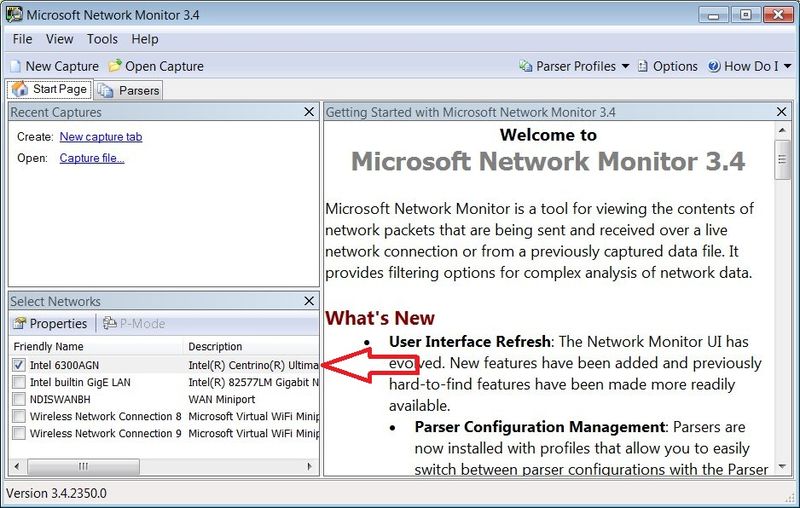Screen dimensions: 800x508
Task: Close the Select Networks panel
Action: click(x=309, y=301)
